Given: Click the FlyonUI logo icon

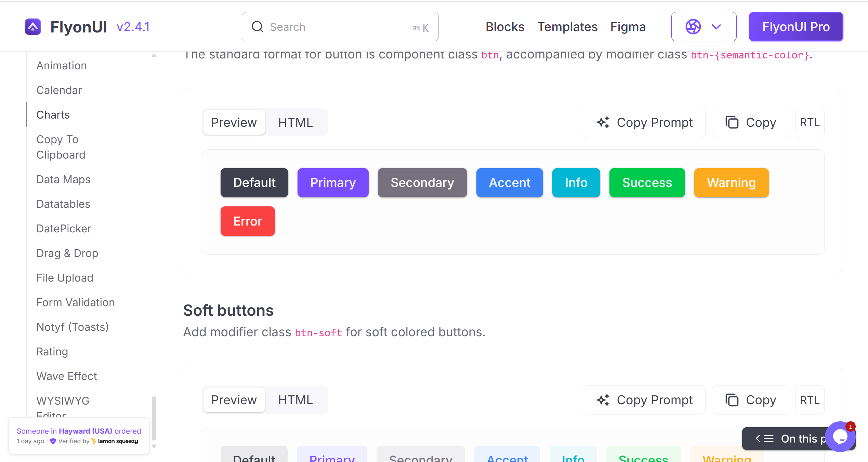Looking at the screenshot, I should tap(33, 27).
